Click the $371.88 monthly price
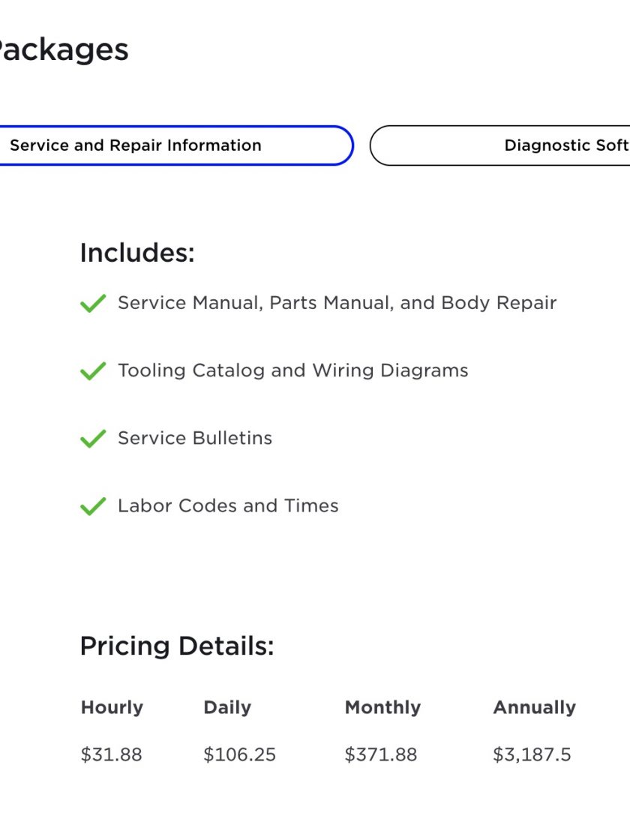The width and height of the screenshot is (630, 840). click(381, 754)
